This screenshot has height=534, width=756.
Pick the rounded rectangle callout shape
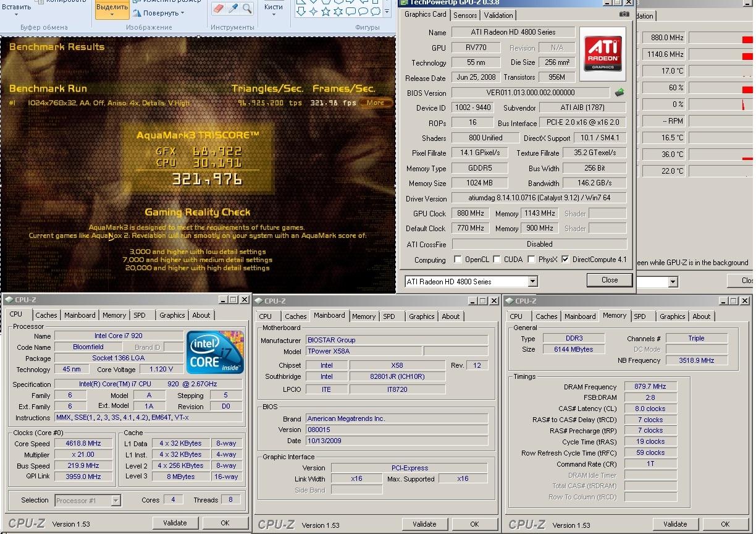coord(350,11)
